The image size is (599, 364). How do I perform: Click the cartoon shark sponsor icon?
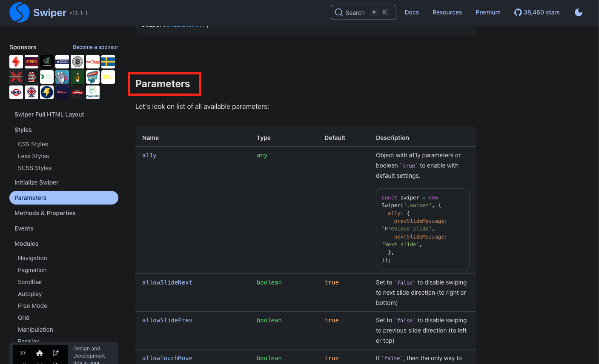point(62,77)
